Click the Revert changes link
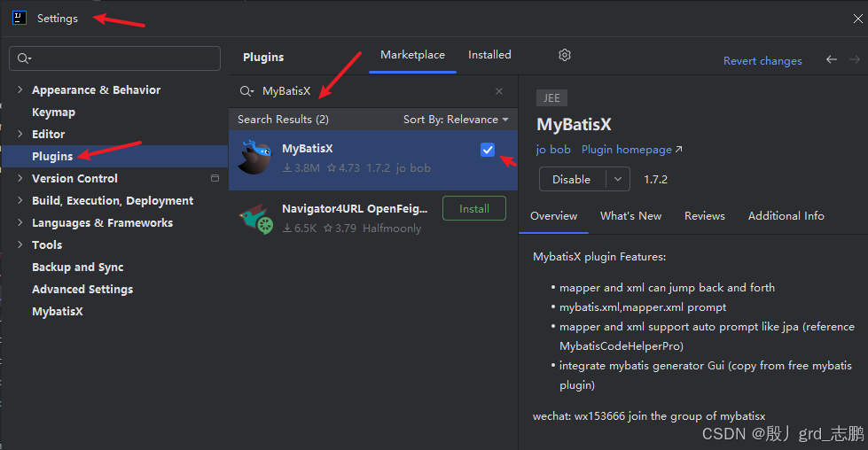The height and width of the screenshot is (450, 868). click(x=762, y=61)
